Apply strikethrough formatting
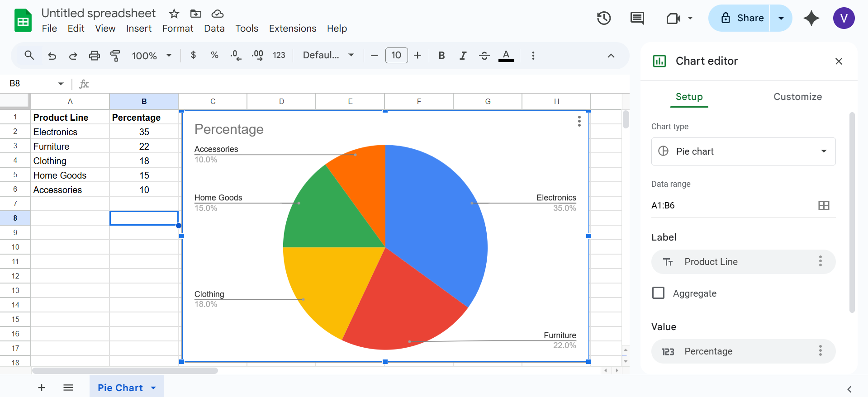Viewport: 868px width, 397px height. tap(484, 55)
